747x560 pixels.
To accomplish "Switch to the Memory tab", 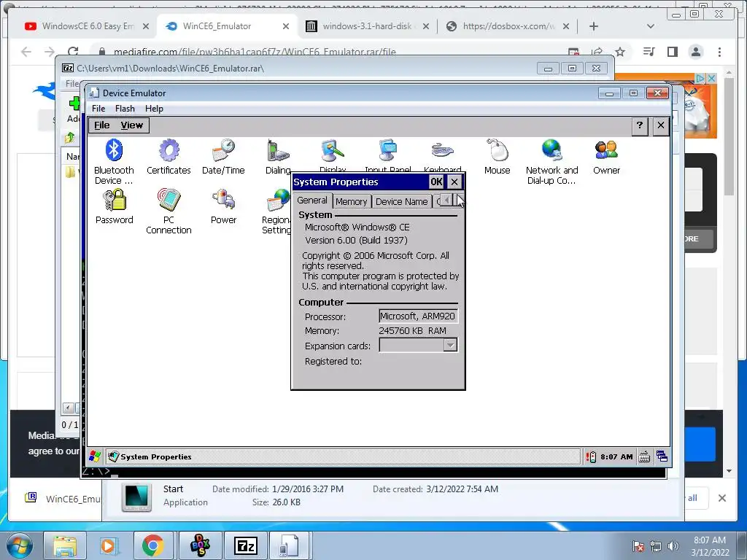I will 351,202.
